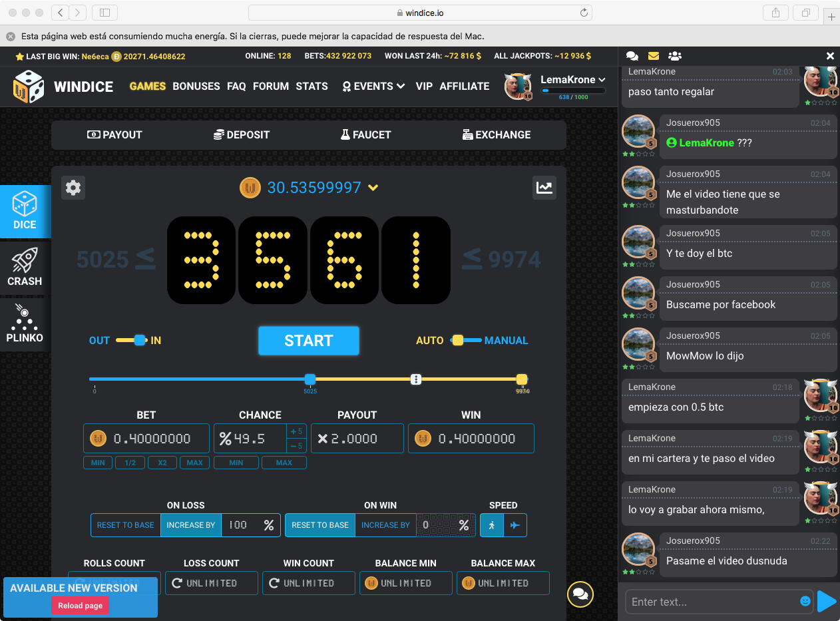840x621 pixels.
Task: Click the Safari back arrow
Action: click(60, 13)
